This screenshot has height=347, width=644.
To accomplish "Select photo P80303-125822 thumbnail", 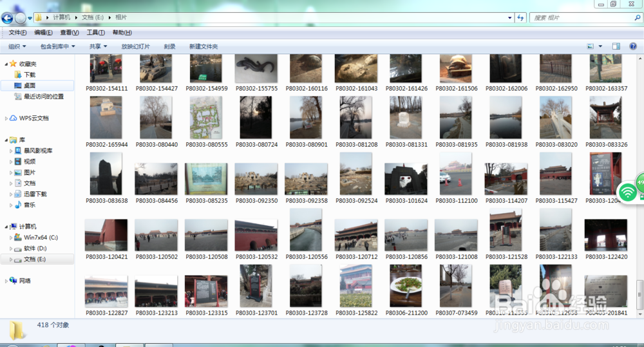I will (x=356, y=286).
